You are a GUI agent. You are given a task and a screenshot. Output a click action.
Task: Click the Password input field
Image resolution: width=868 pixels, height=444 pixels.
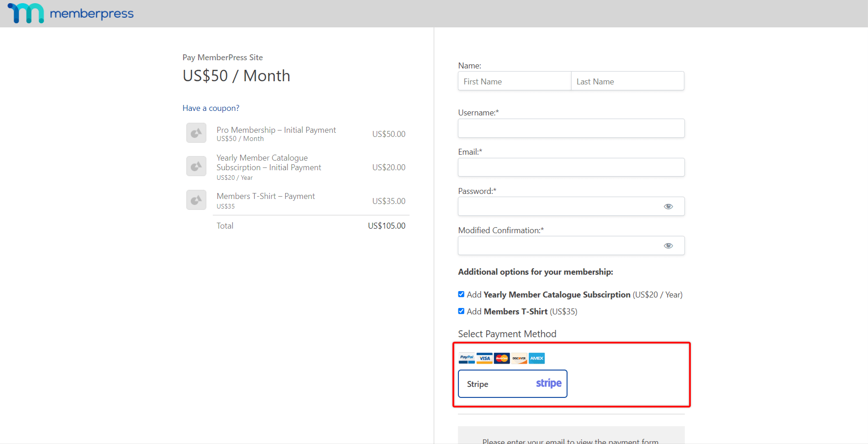571,206
